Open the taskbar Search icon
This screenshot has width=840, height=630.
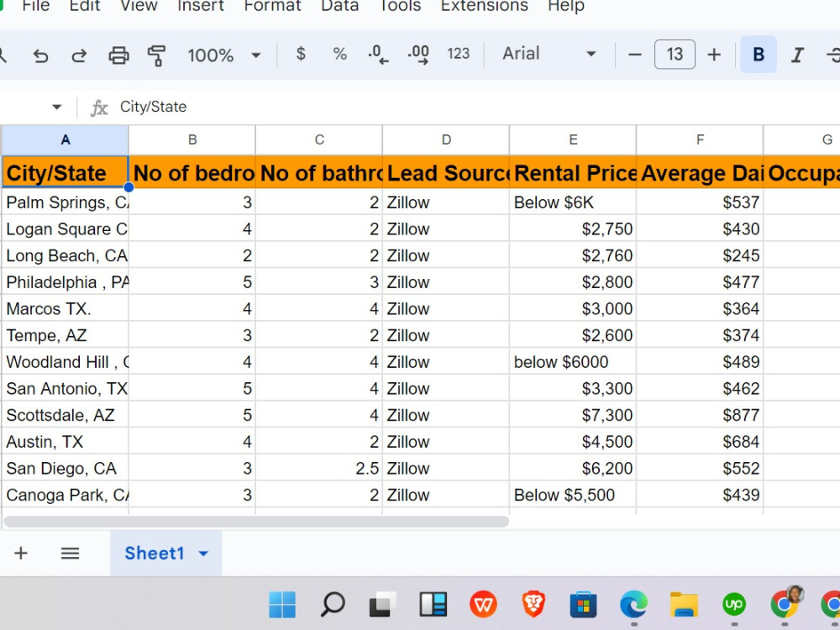(x=332, y=604)
